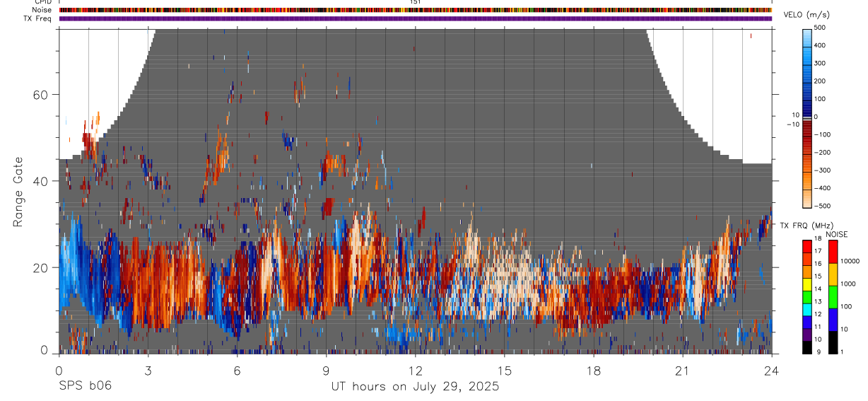Click the '24' hour tick on x-axis

(x=772, y=371)
